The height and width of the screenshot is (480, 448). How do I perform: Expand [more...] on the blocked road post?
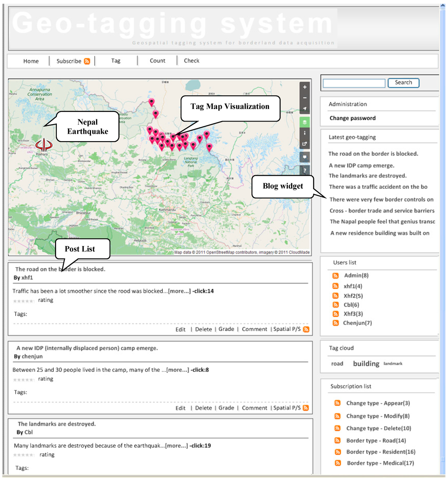tap(179, 291)
